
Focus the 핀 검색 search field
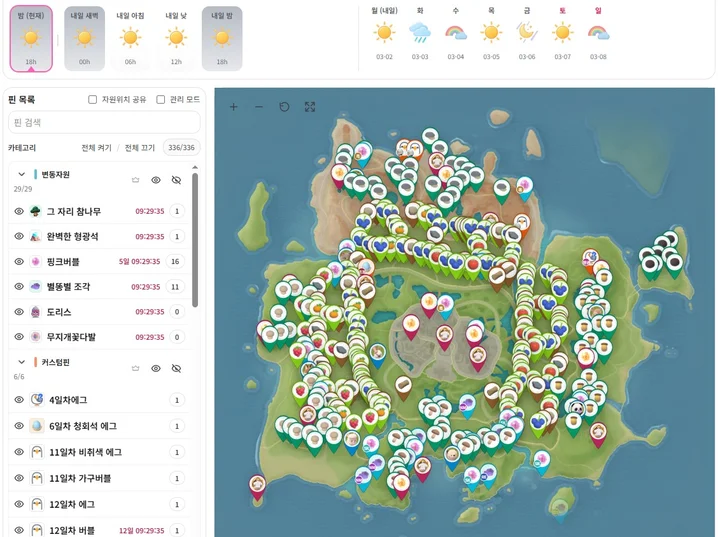click(104, 122)
